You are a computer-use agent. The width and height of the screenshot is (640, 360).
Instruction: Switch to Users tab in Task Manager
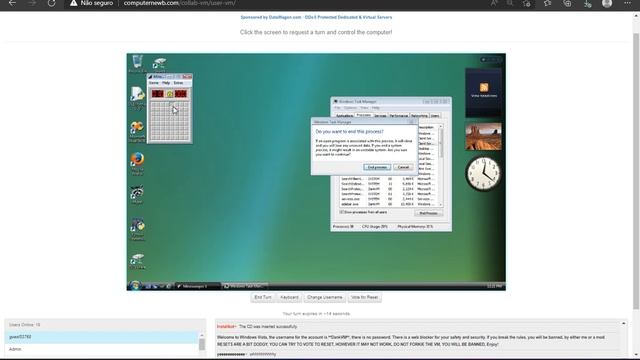(435, 116)
